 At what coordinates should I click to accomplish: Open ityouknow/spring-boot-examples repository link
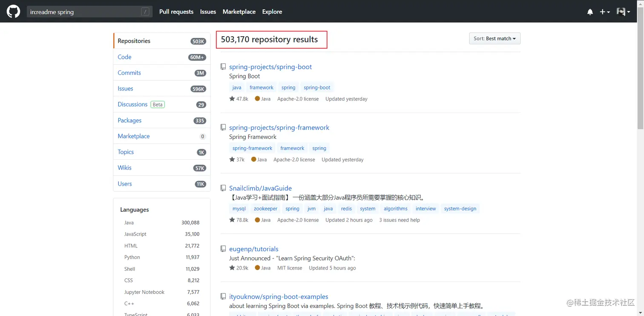point(279,296)
